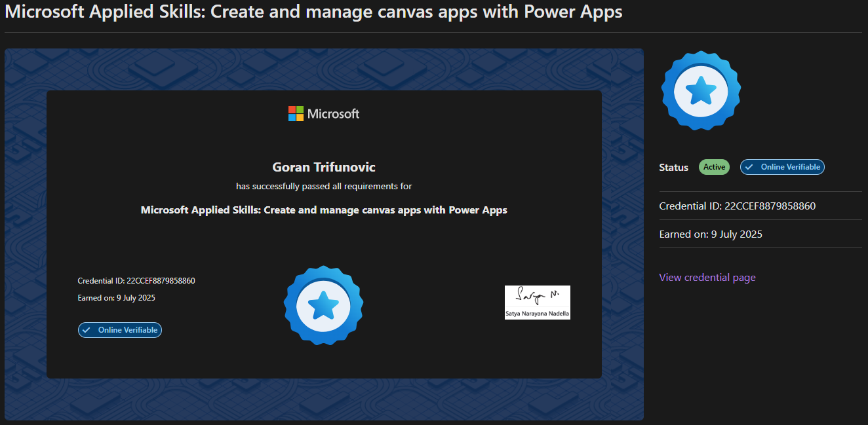Select the Online Verifiable label text in the sidebar
Viewport: 868px width, 425px height.
coord(790,167)
